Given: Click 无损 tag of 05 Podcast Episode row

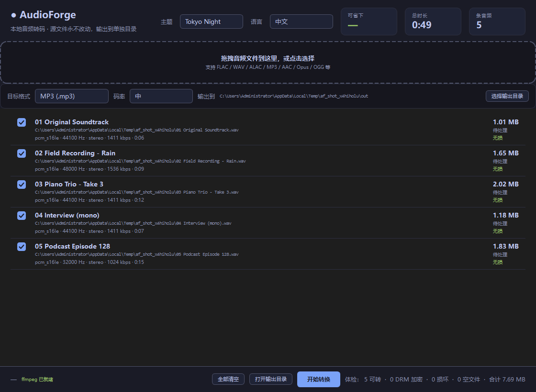Looking at the screenshot, I should coord(498,262).
